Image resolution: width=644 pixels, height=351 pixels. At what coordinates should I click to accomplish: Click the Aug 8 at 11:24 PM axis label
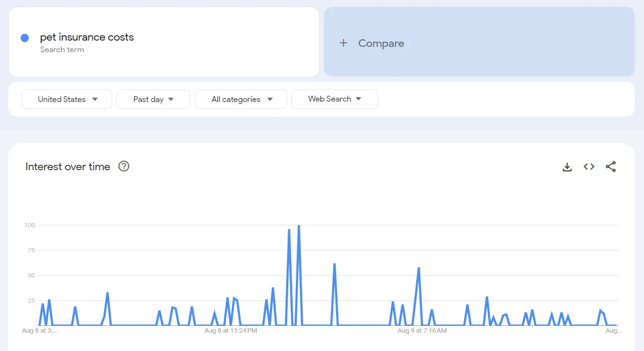(x=231, y=331)
